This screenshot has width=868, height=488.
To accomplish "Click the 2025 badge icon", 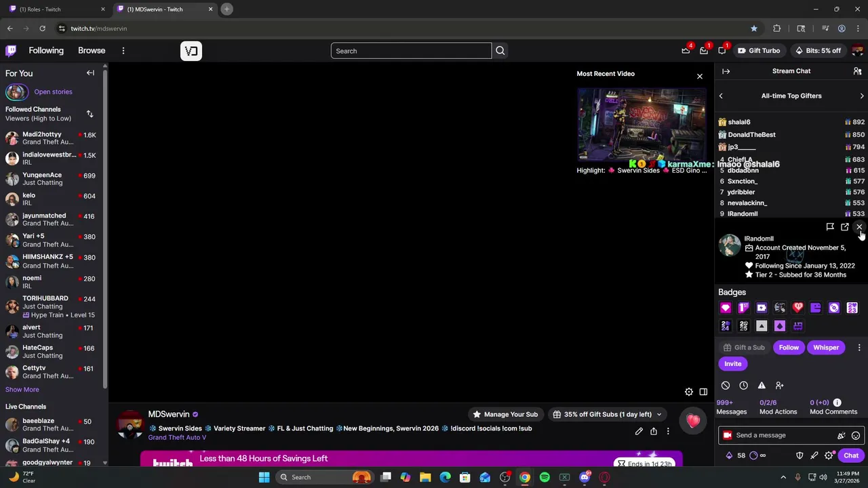I will click(743, 326).
